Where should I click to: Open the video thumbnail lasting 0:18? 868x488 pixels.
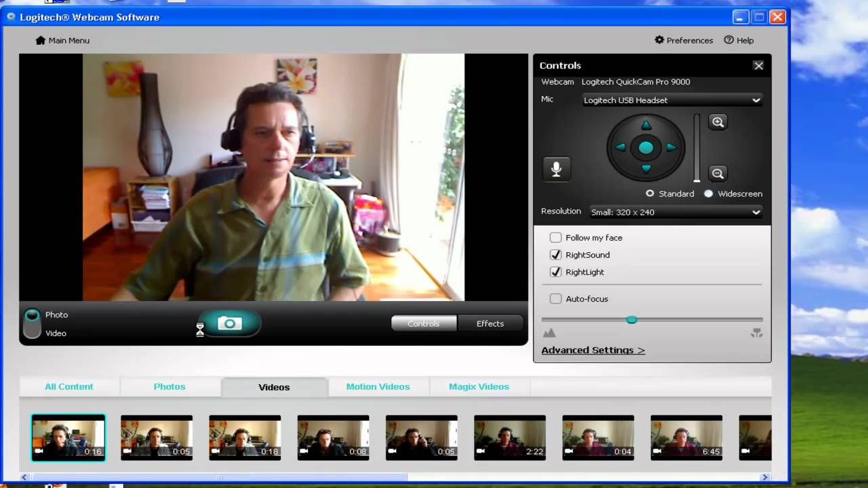245,438
